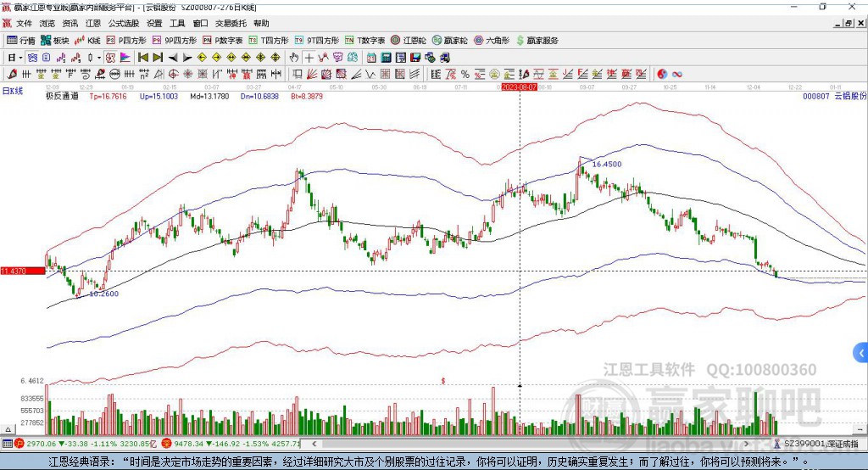Open the 9T四方形 tool

pyautogui.click(x=317, y=41)
